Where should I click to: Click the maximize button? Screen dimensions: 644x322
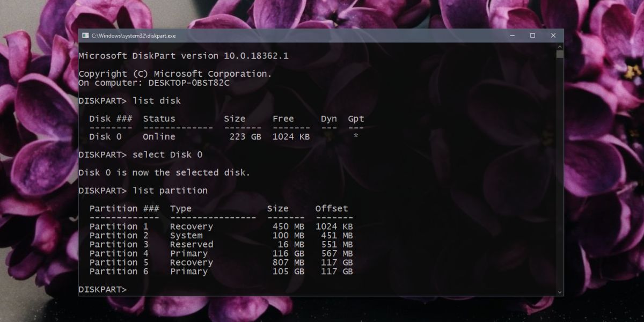pos(533,35)
